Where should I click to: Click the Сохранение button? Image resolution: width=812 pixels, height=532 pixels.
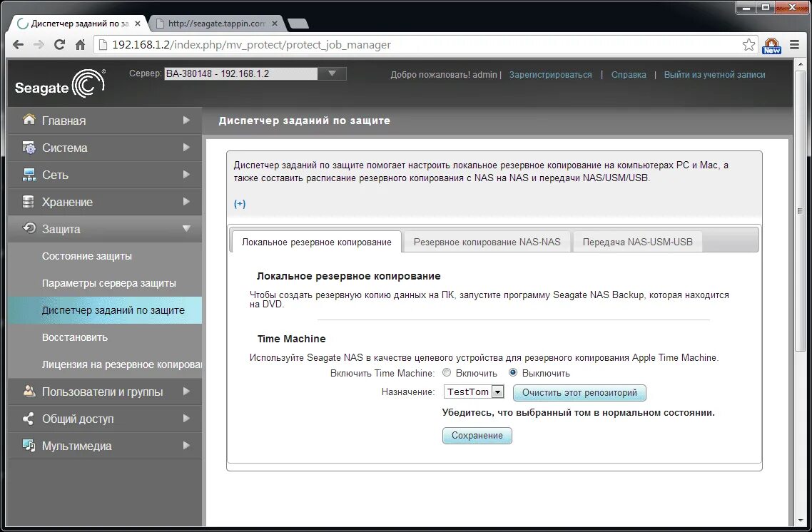point(477,435)
